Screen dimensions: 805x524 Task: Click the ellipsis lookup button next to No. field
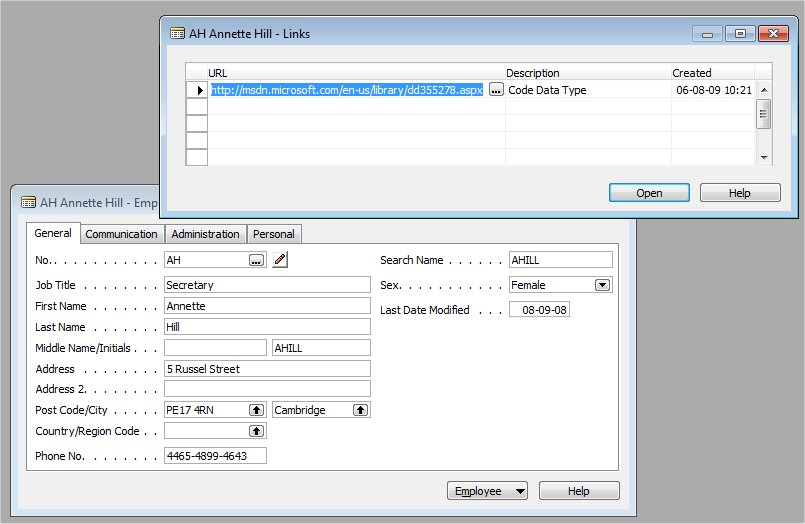pyautogui.click(x=257, y=260)
